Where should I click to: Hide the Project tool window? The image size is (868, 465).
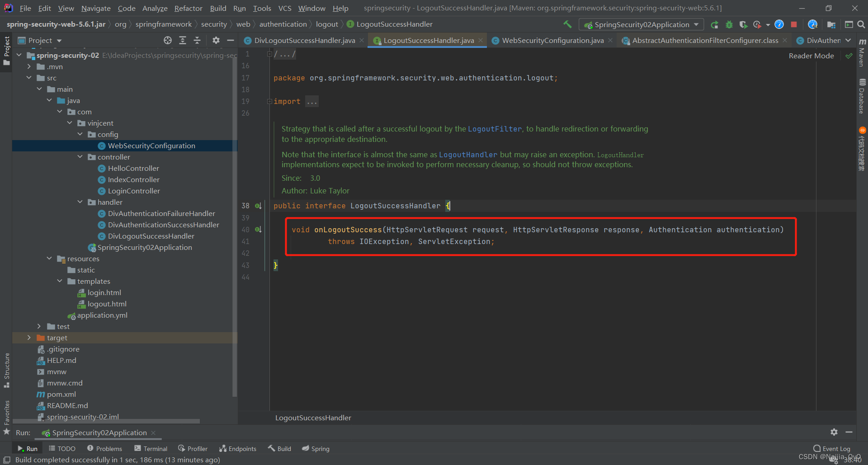[231, 40]
